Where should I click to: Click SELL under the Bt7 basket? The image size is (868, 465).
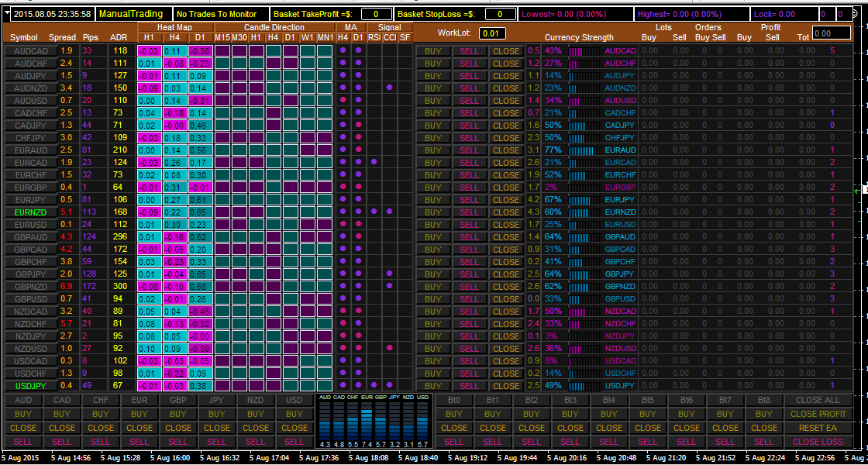click(725, 442)
